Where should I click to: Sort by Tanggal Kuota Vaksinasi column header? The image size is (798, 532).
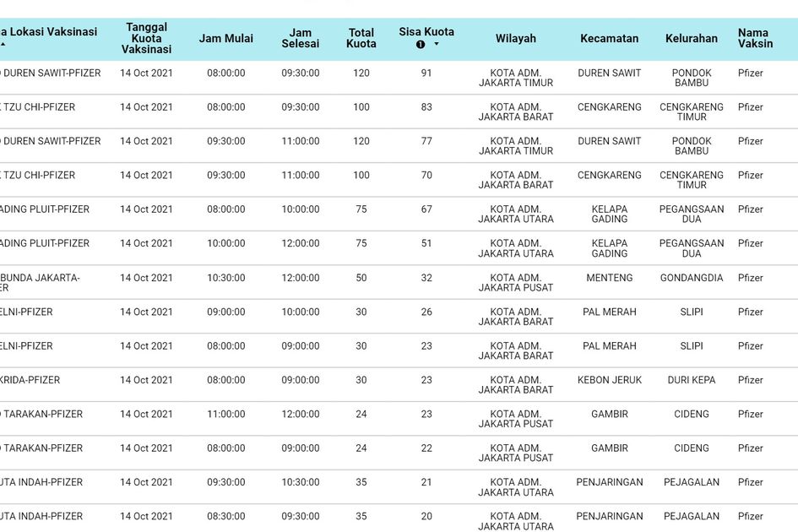(146, 39)
